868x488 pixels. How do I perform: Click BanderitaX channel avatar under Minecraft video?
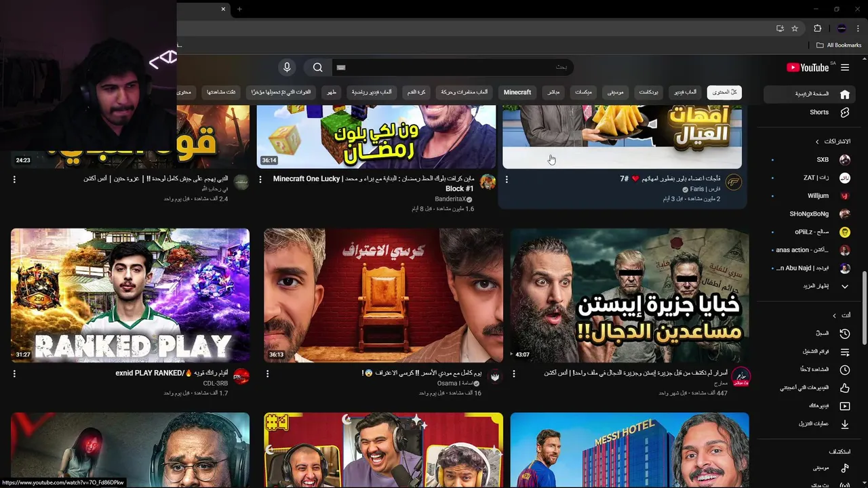(488, 182)
